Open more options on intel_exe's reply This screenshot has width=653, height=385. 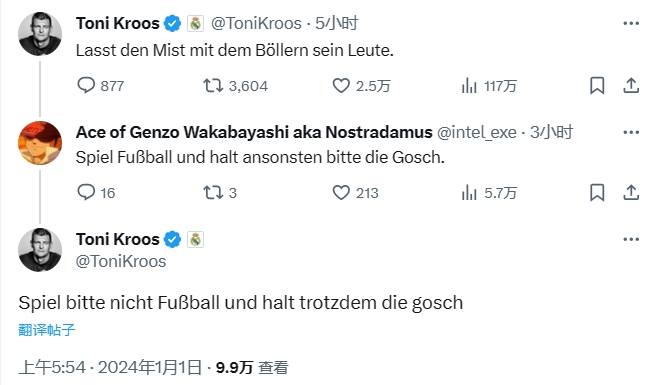[x=631, y=132]
